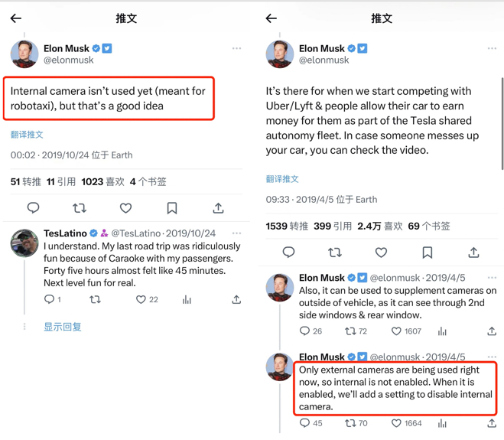Go back using right panel arrow

[272, 18]
